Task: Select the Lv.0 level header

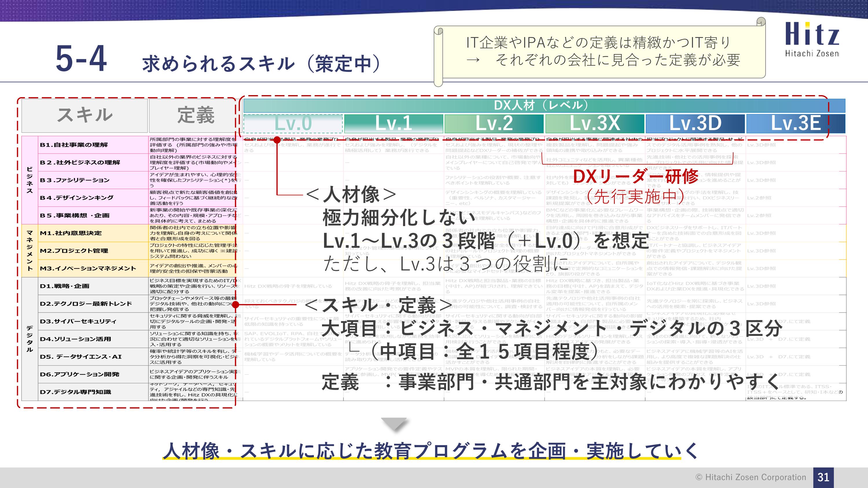Action: click(293, 123)
